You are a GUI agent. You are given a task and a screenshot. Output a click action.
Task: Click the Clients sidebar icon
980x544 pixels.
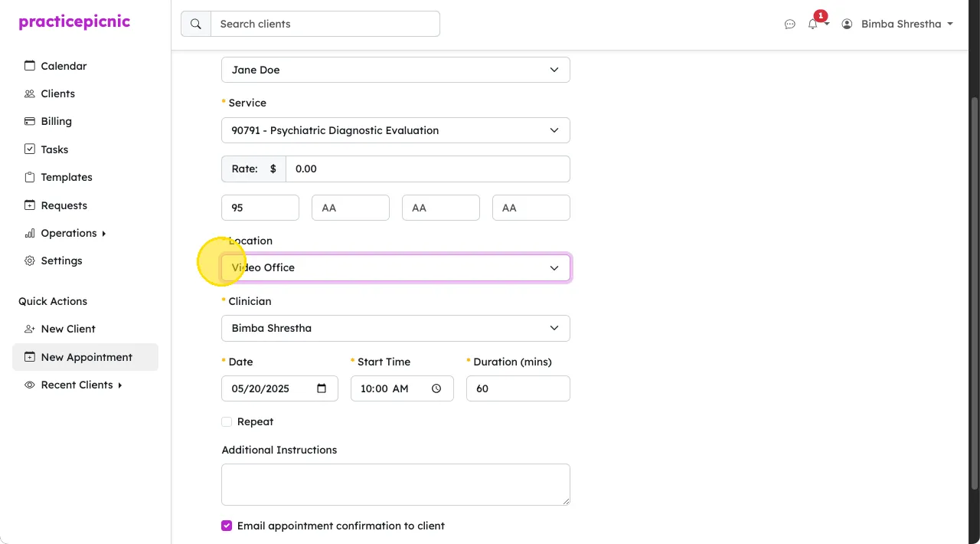click(30, 93)
